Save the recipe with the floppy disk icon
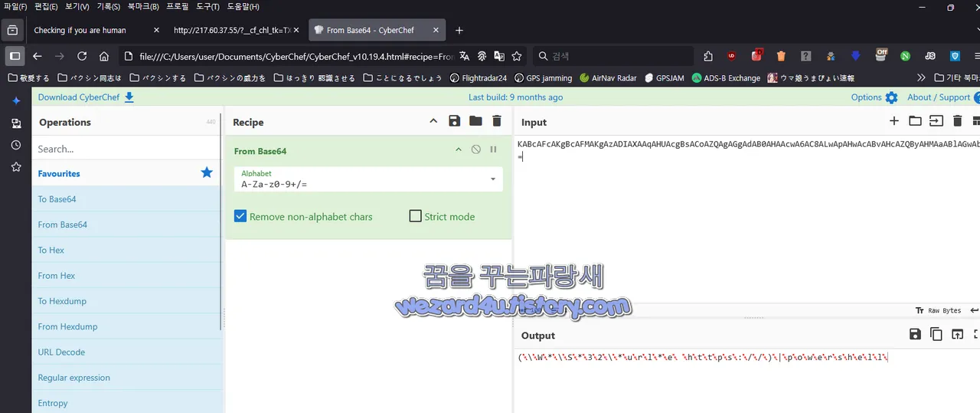 pyautogui.click(x=455, y=121)
